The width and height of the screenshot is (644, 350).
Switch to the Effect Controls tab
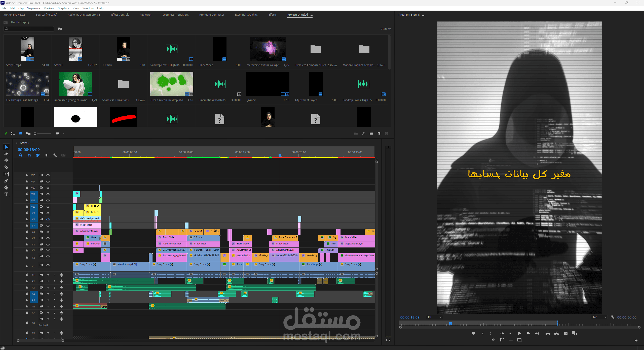[120, 15]
